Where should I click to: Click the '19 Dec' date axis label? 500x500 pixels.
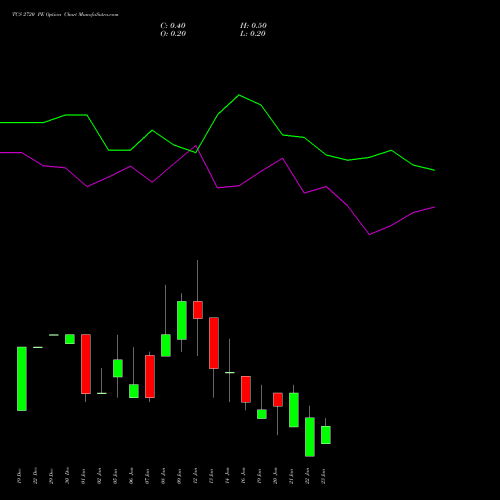[x=19, y=476]
